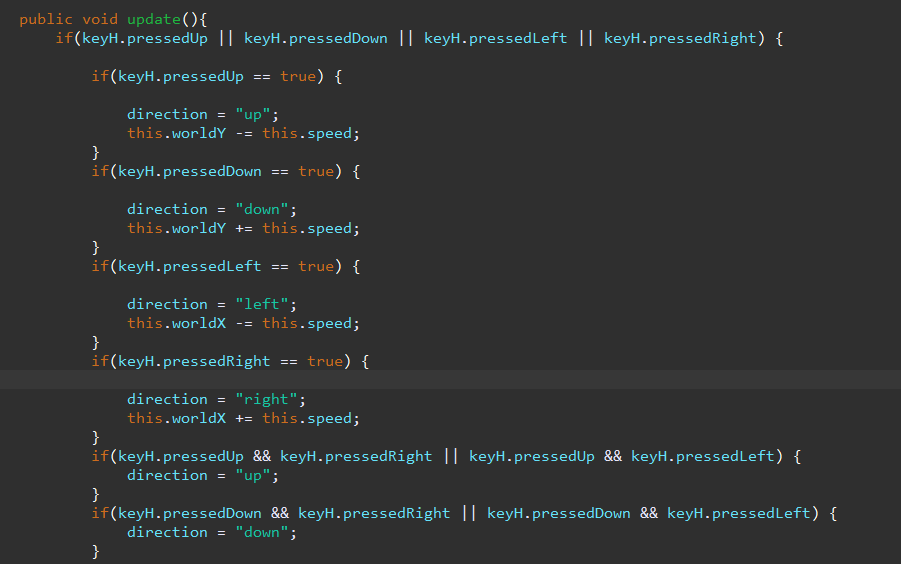Click the "down" string on the last assignment
901x564 pixels.
[261, 532]
